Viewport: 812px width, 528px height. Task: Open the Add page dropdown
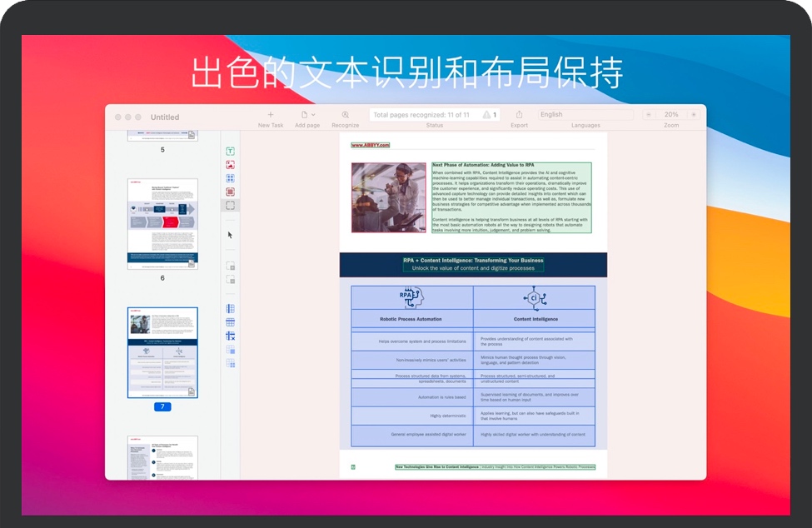pos(307,115)
